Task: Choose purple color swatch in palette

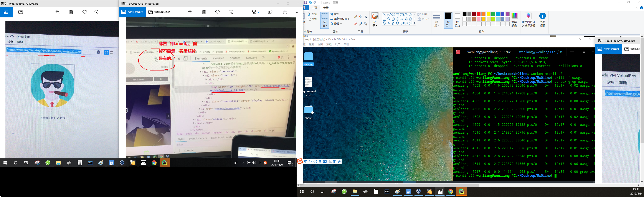Action: point(507,14)
